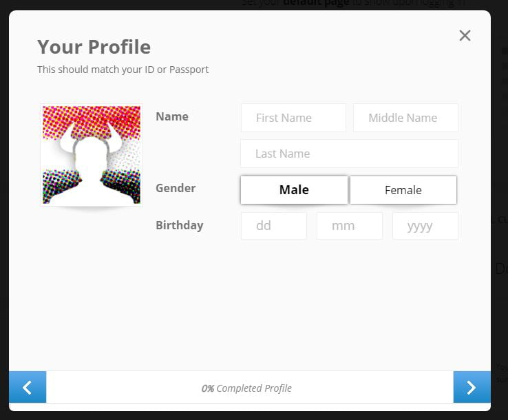Click the 0% text in the footer
Screen dimensions: 508x420
tap(208, 388)
